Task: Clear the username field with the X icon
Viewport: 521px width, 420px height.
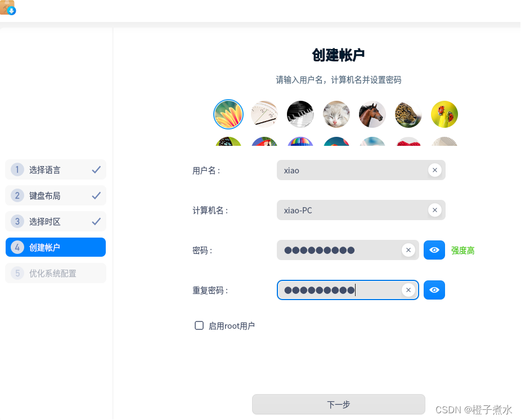Action: 434,170
